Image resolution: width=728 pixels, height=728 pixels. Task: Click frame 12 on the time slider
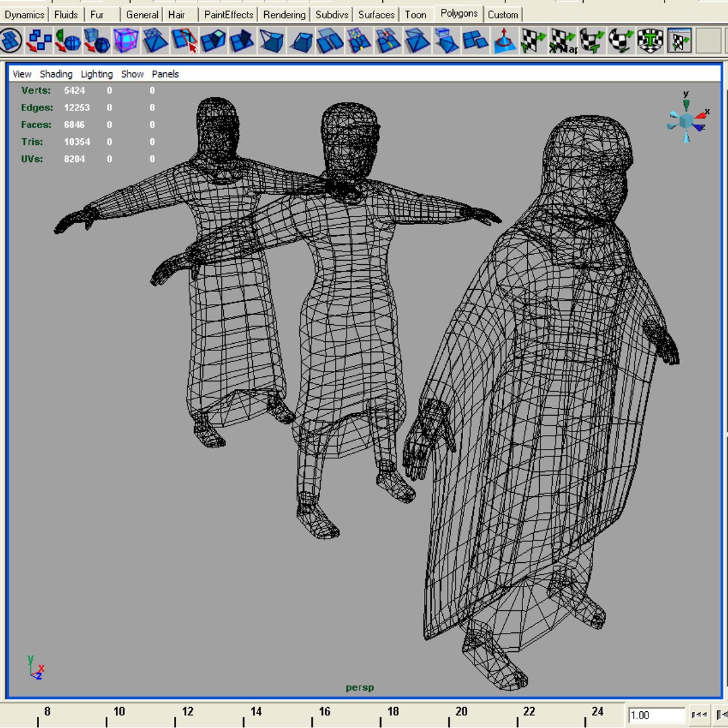click(187, 711)
